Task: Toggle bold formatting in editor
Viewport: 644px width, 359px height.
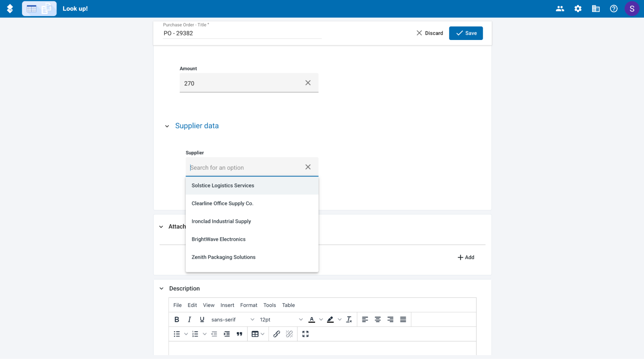Action: pyautogui.click(x=177, y=319)
